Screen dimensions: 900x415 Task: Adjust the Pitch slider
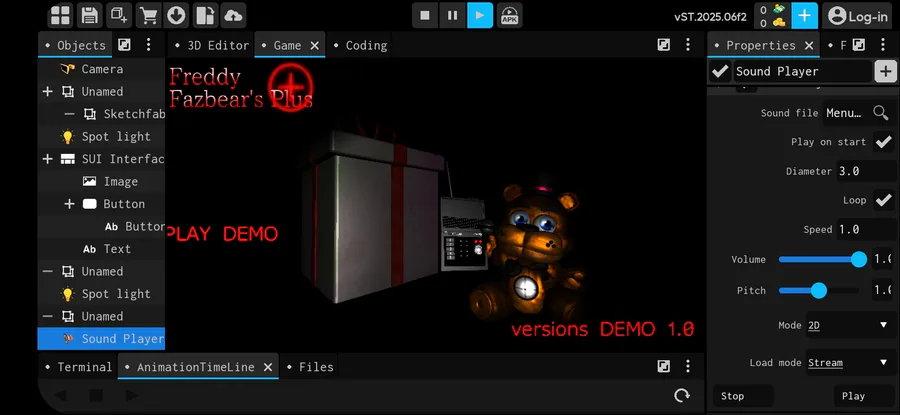coord(819,290)
